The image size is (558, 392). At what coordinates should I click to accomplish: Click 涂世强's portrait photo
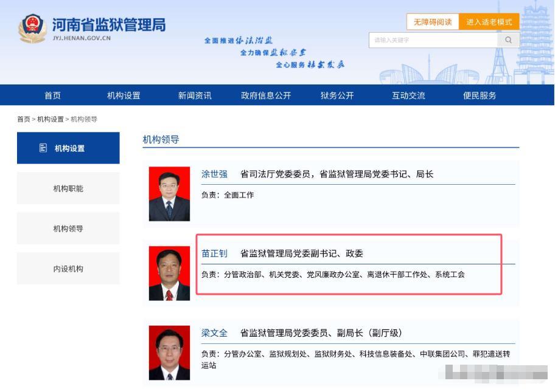169,193
